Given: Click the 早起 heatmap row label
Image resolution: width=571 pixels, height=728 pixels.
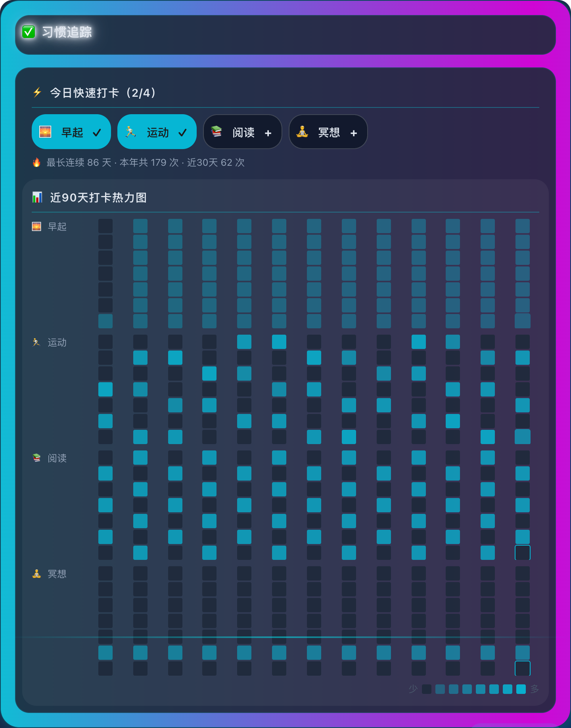Looking at the screenshot, I should tap(57, 226).
